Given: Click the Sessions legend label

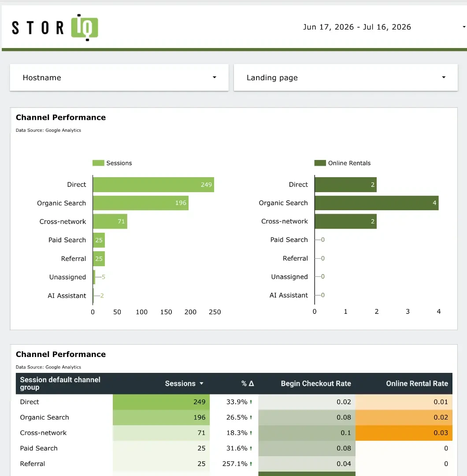Looking at the screenshot, I should 119,163.
